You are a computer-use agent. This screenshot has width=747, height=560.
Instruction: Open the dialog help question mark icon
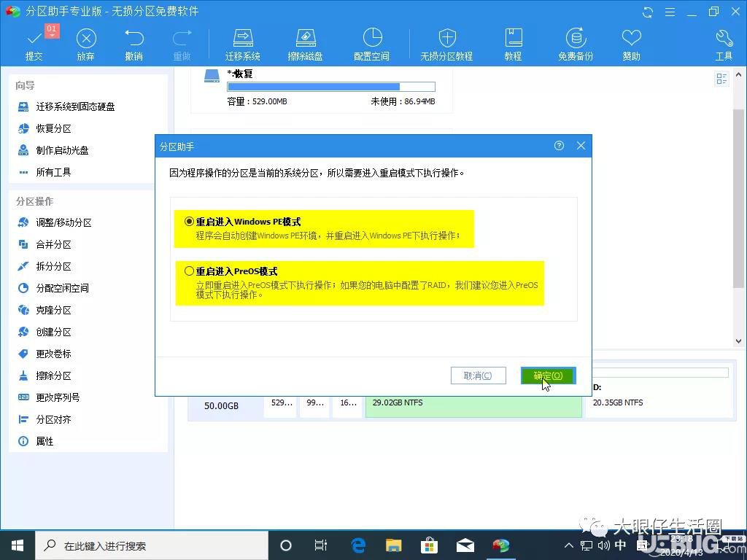(x=559, y=146)
